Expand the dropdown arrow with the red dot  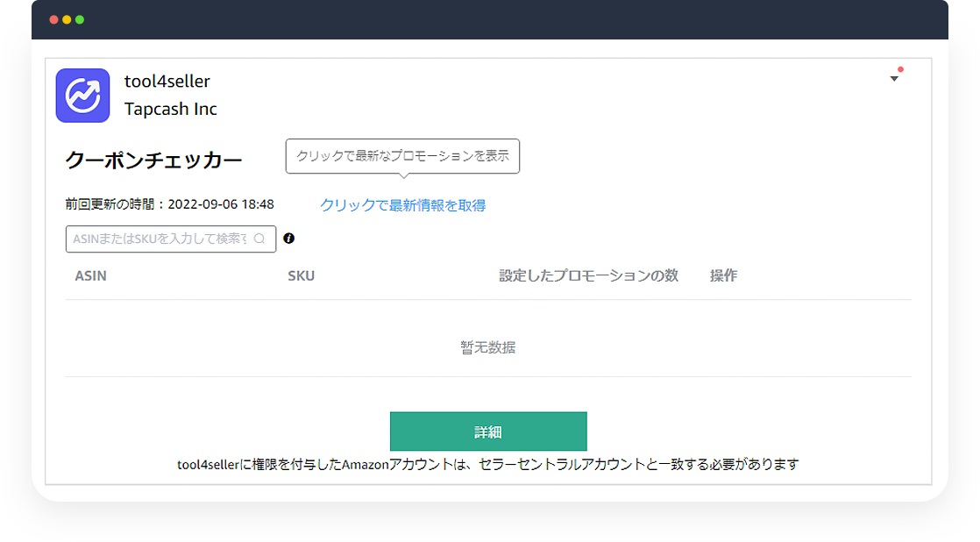pos(894,78)
